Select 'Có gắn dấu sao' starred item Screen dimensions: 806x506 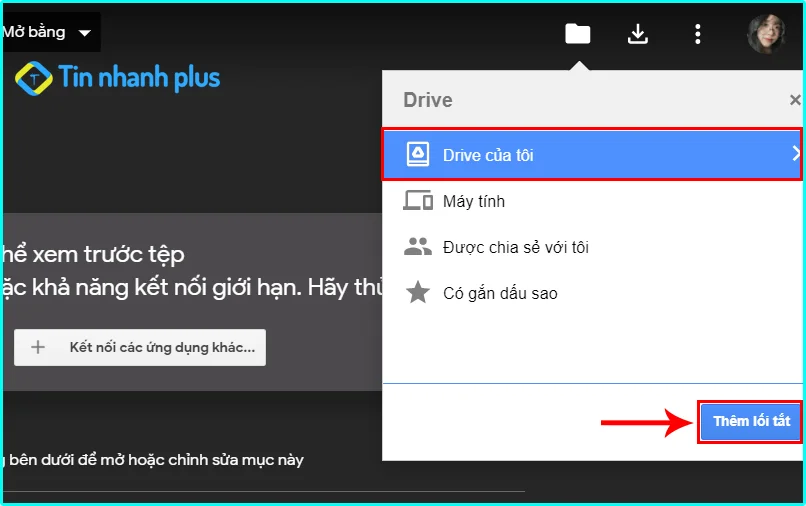pos(592,293)
